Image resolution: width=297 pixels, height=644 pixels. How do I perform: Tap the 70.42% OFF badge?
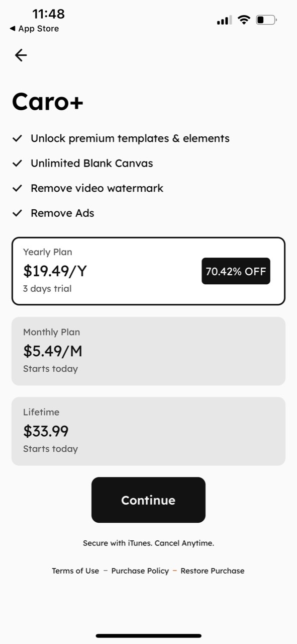(236, 271)
